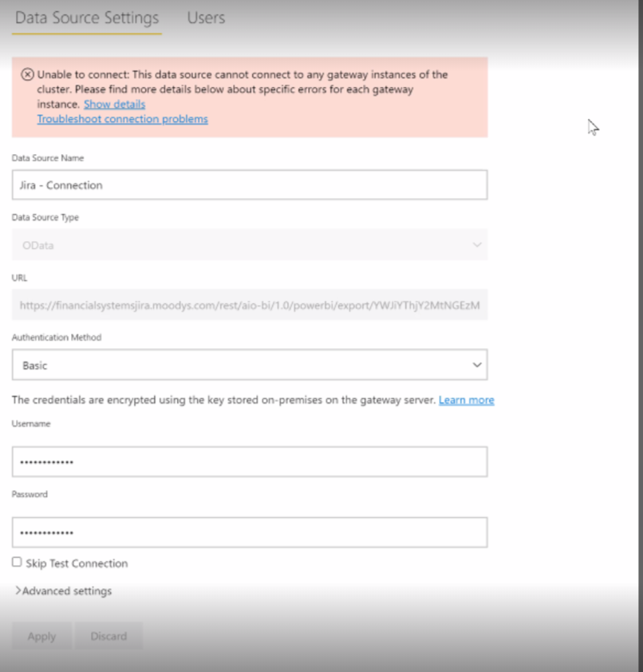
Task: Click the 'Data Source Type' label
Action: 45,217
